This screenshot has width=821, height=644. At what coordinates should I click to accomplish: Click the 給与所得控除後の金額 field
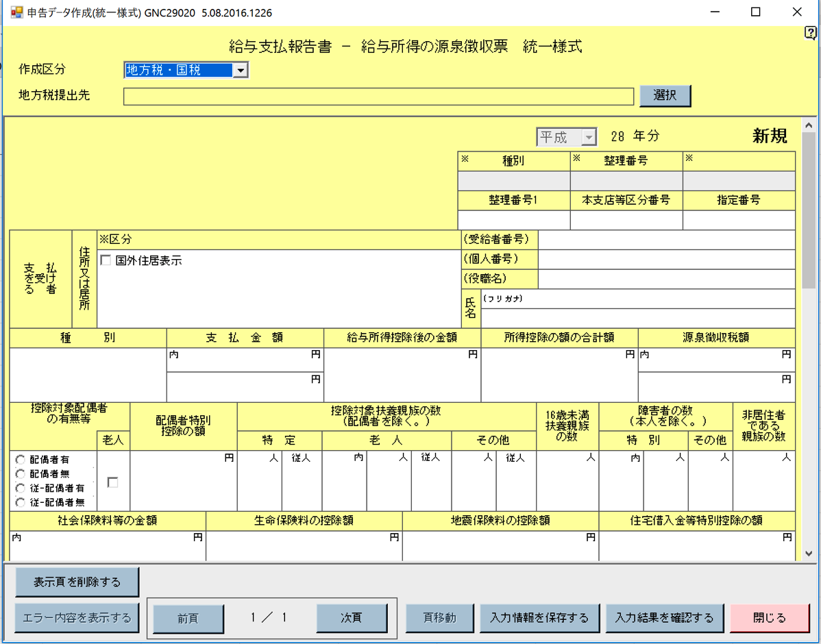[402, 375]
